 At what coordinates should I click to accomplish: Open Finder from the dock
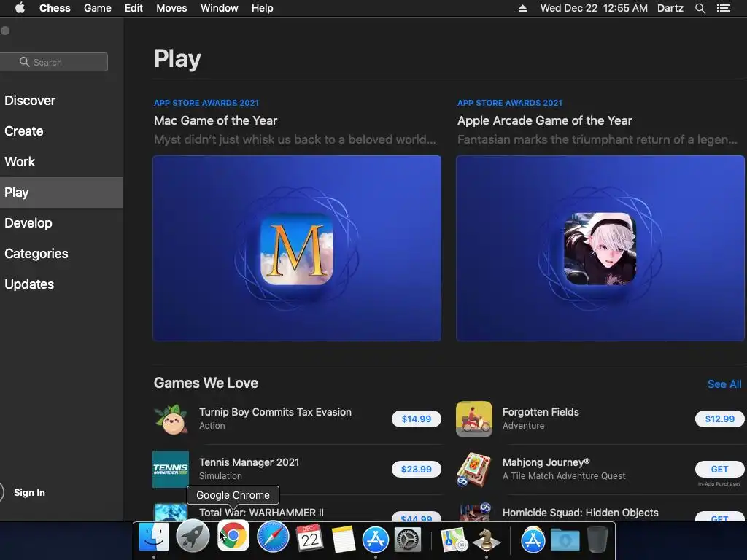(153, 537)
